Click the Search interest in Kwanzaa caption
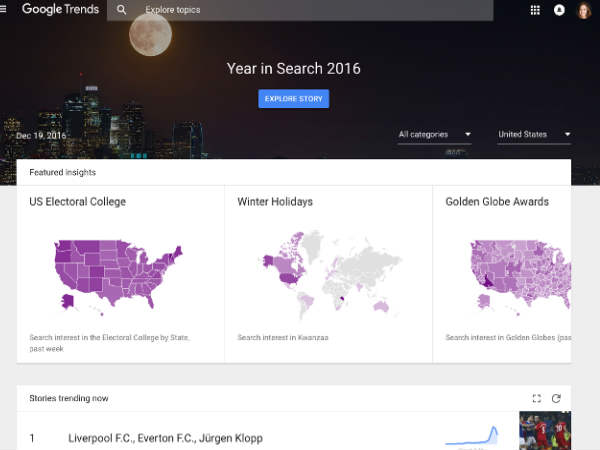Viewport: 600px width, 450px height. [x=283, y=338]
